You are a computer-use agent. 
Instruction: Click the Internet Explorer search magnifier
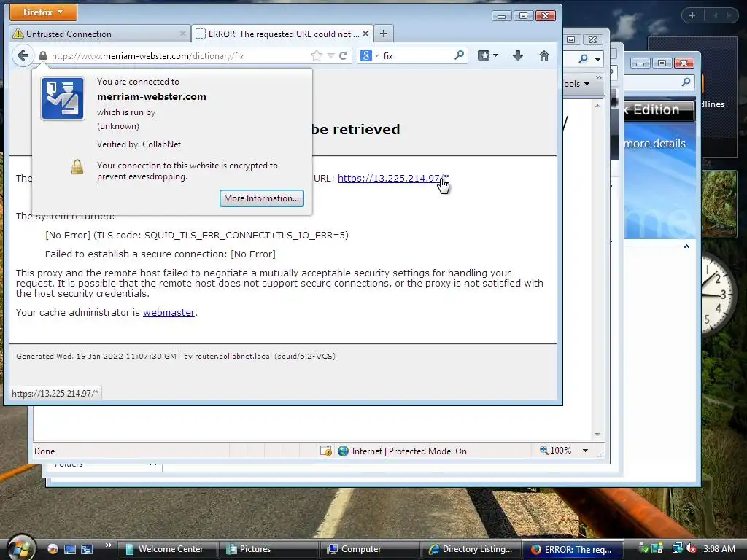pos(584,58)
